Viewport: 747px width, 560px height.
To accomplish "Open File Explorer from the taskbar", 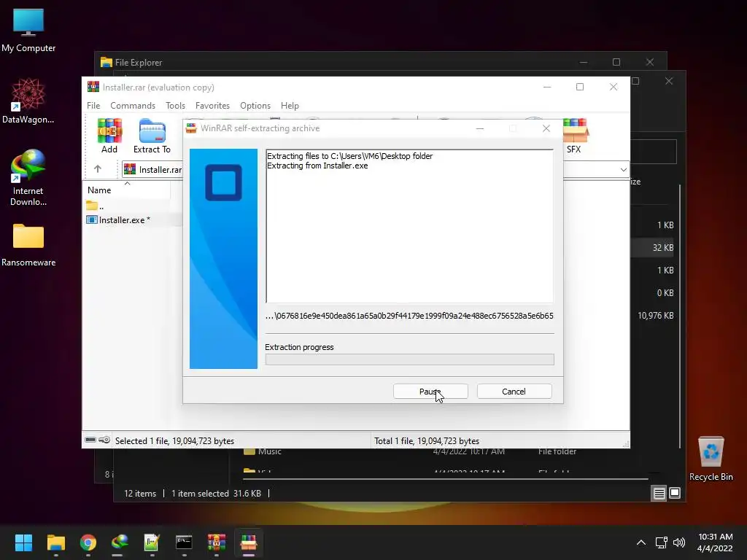I will (x=55, y=542).
